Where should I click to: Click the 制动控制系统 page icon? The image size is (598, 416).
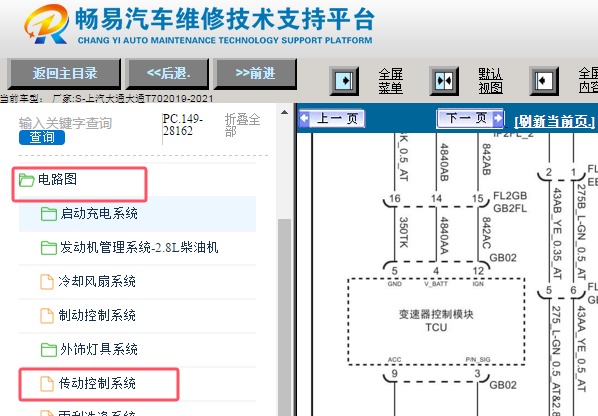tap(47, 316)
